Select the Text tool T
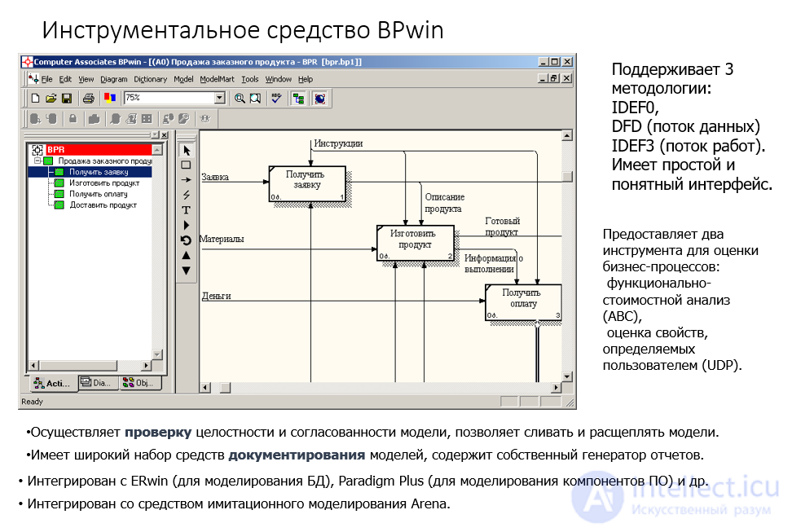The image size is (792, 532). (x=186, y=210)
